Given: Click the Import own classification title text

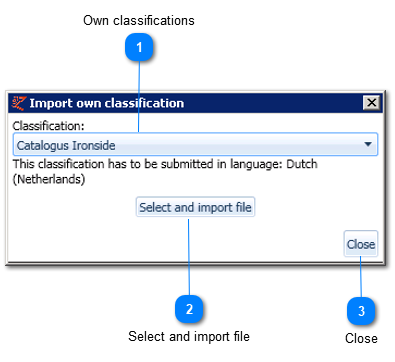Looking at the screenshot, I should [107, 103].
